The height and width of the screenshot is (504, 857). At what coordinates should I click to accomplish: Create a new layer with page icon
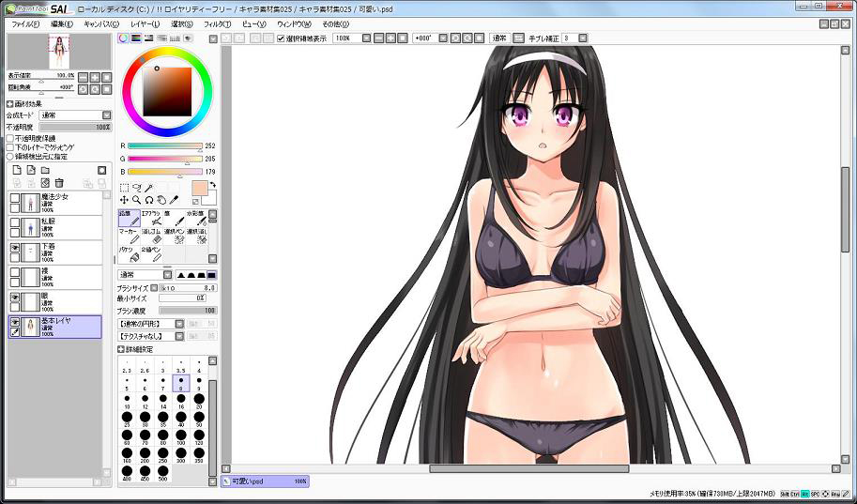16,170
